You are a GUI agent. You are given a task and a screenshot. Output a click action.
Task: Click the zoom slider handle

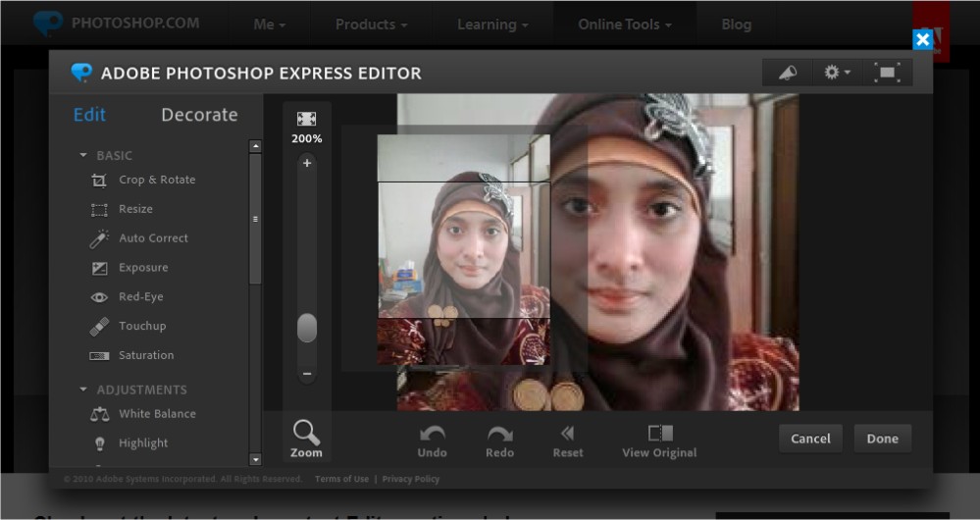pos(307,328)
